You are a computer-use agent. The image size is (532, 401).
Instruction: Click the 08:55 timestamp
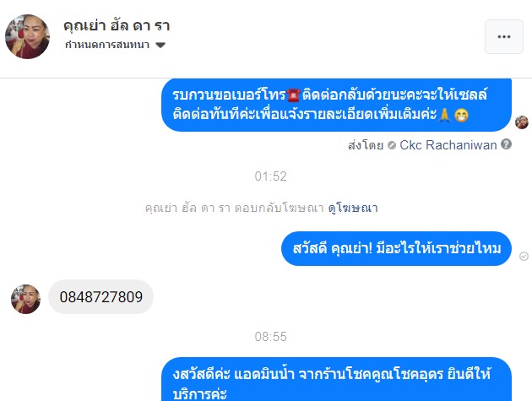click(x=270, y=337)
